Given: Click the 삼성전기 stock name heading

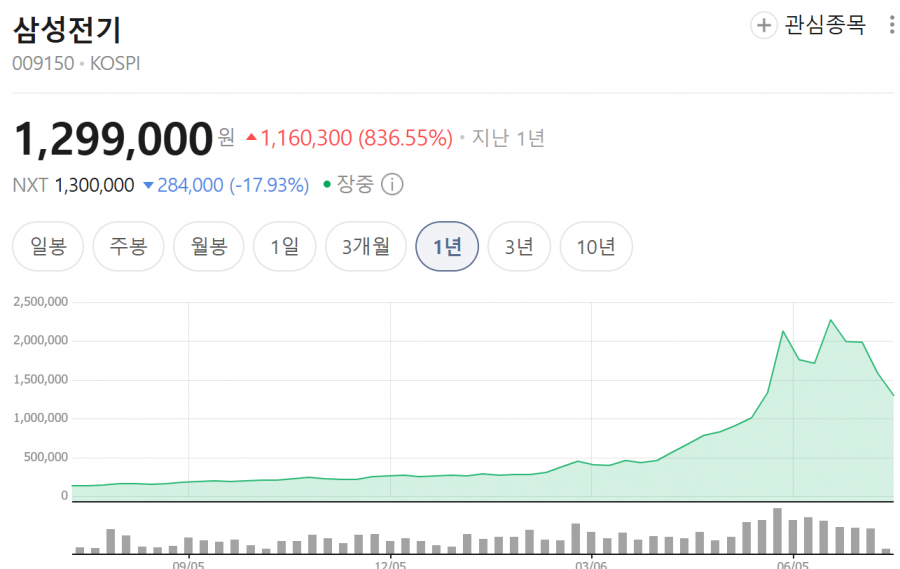Looking at the screenshot, I should 67,30.
